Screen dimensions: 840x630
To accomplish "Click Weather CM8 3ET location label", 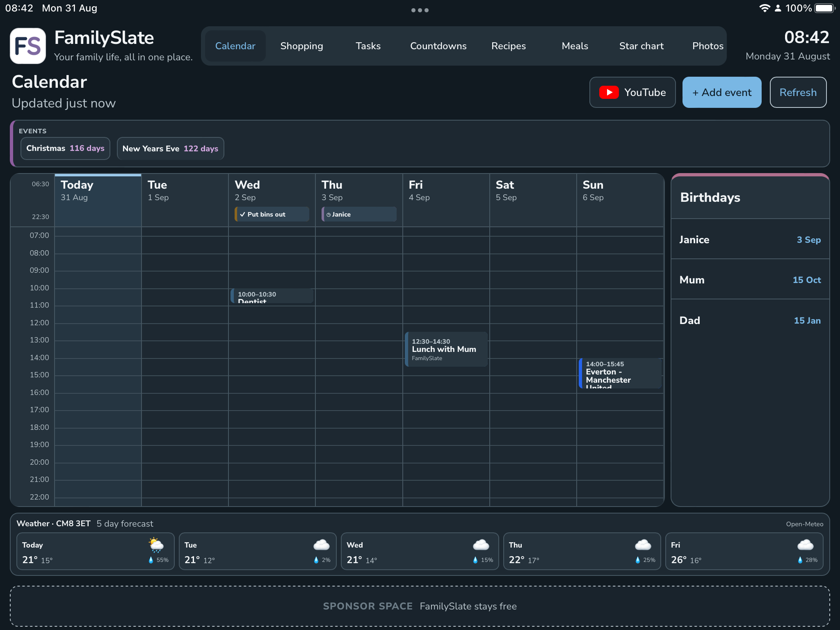I will [53, 523].
